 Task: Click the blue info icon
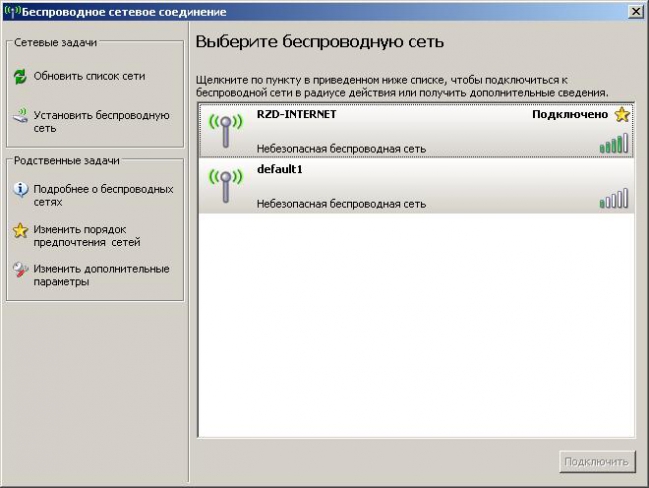point(20,190)
